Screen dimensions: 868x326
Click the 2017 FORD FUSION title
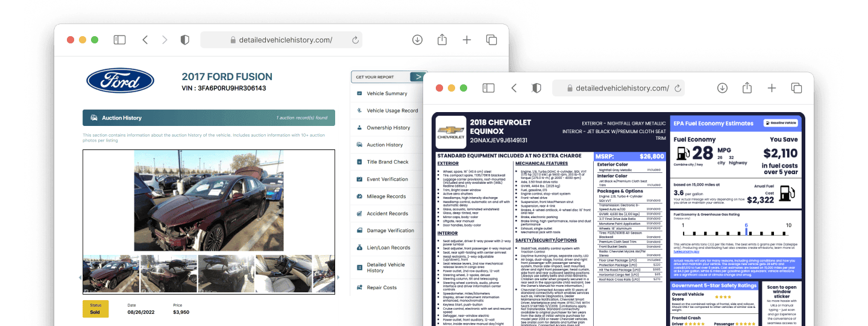227,77
